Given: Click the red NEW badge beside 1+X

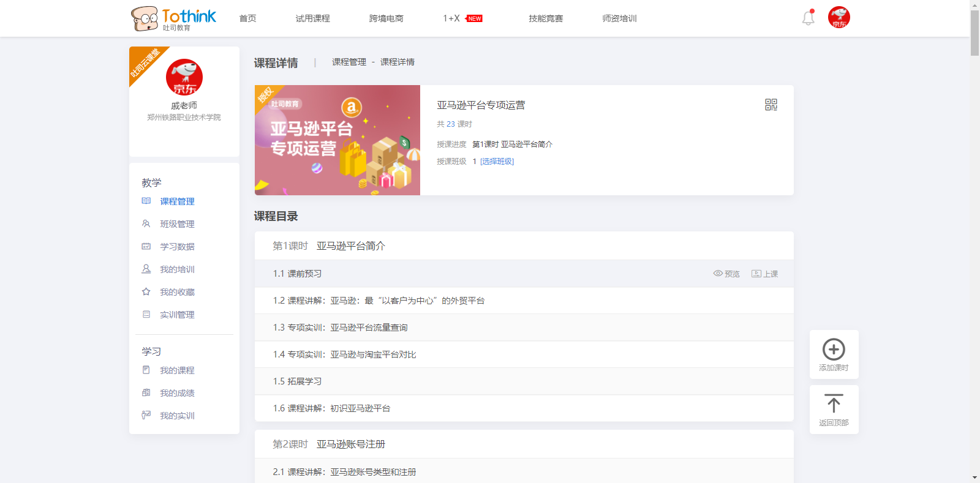Looking at the screenshot, I should [474, 18].
